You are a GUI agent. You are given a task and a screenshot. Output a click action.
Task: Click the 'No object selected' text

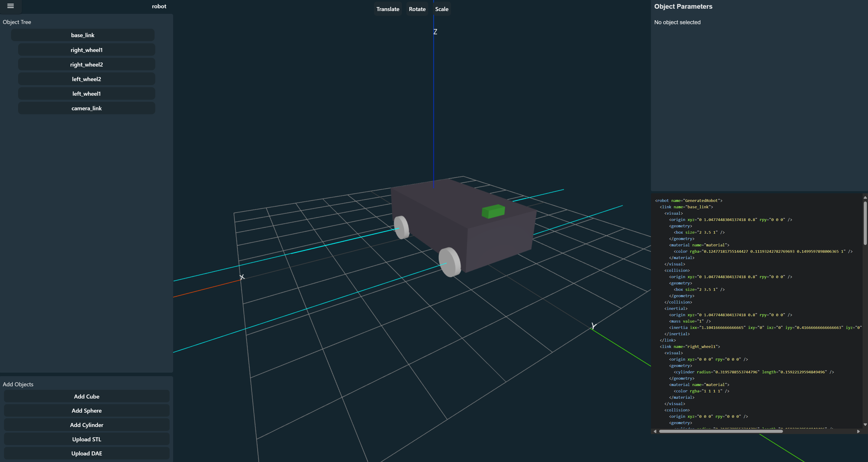click(677, 22)
